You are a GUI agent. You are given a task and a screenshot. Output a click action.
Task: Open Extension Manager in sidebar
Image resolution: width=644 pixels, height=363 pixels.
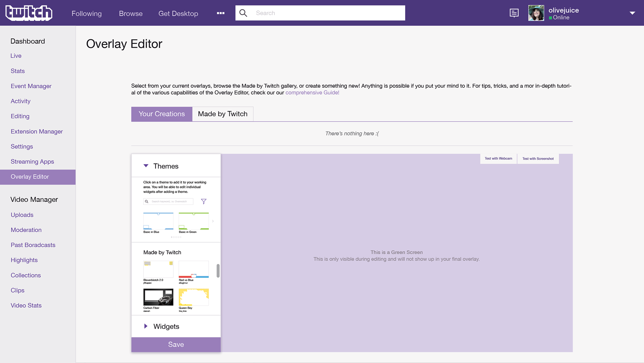[x=37, y=131]
